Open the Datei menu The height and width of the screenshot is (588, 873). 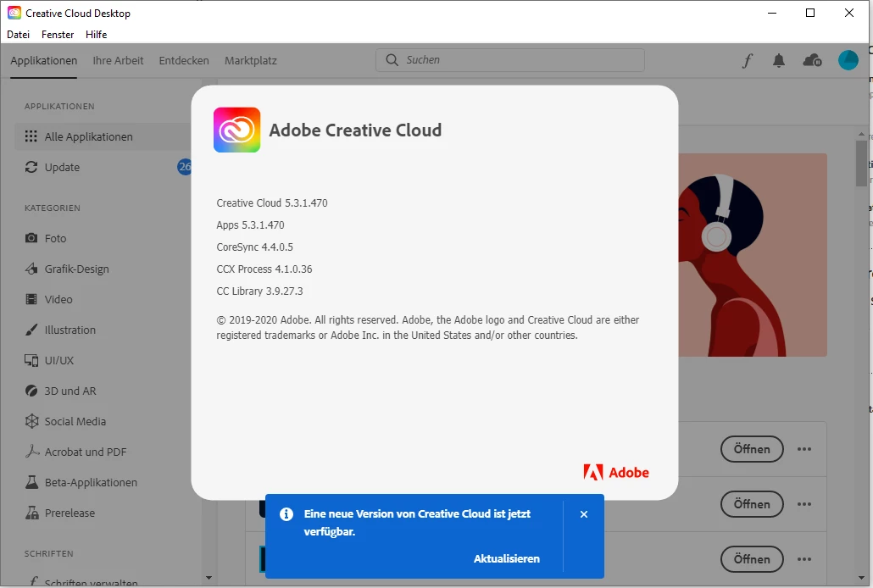point(19,35)
